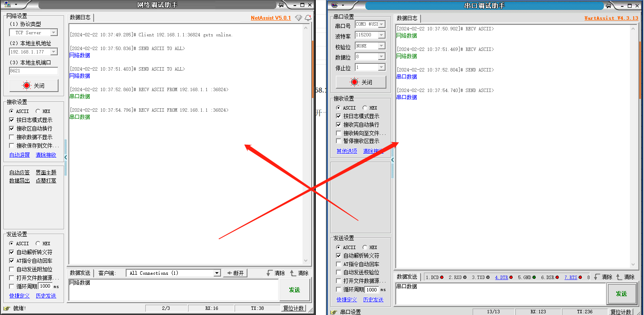This screenshot has height=315, width=644.
Task: Enable AT指令自动回车 in serial send settings
Action: (x=339, y=264)
